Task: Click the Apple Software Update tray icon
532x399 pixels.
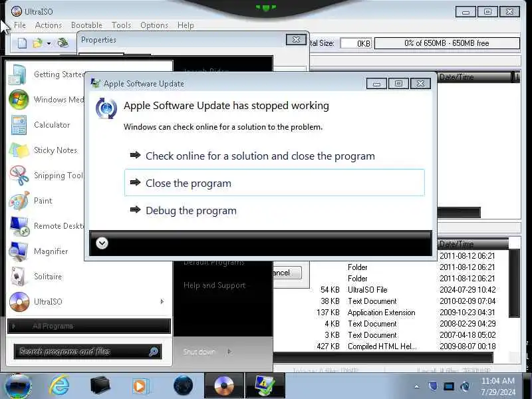Action: (465, 386)
